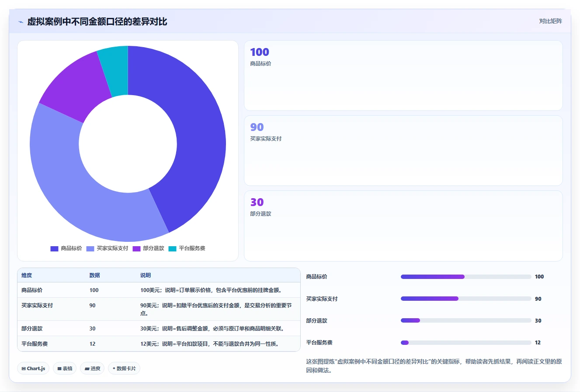Click the table value 30
Image resolution: width=580 pixels, height=392 pixels.
coord(92,329)
